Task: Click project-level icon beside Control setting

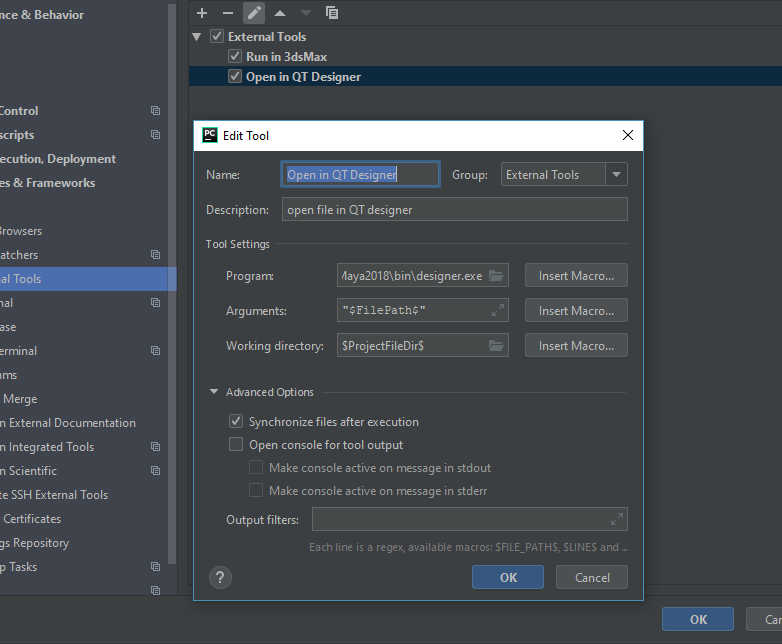Action: tap(156, 111)
